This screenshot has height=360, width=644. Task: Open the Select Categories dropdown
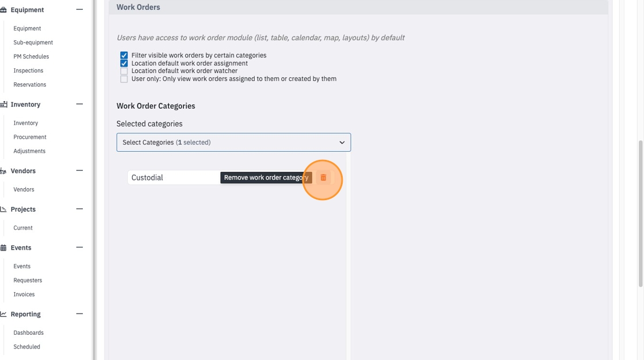[233, 142]
